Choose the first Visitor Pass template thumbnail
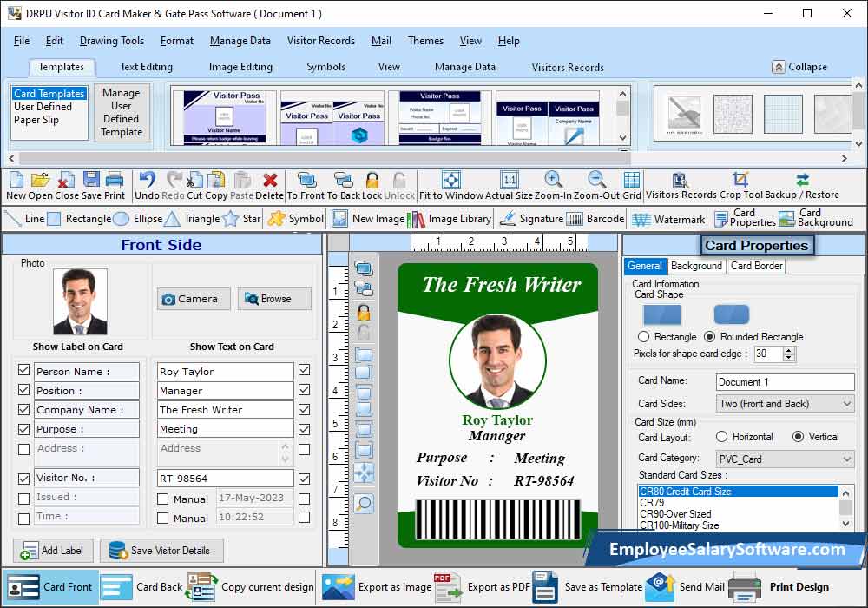 [x=224, y=117]
